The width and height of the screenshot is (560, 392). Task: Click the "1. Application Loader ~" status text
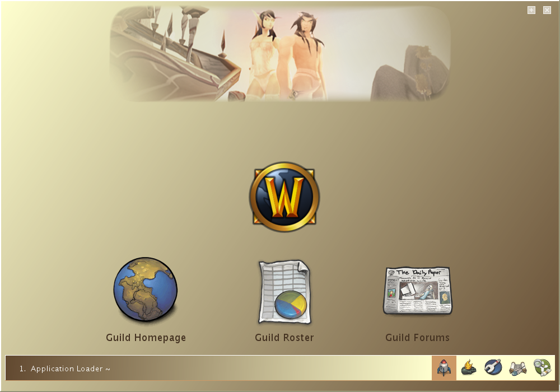pos(64,369)
